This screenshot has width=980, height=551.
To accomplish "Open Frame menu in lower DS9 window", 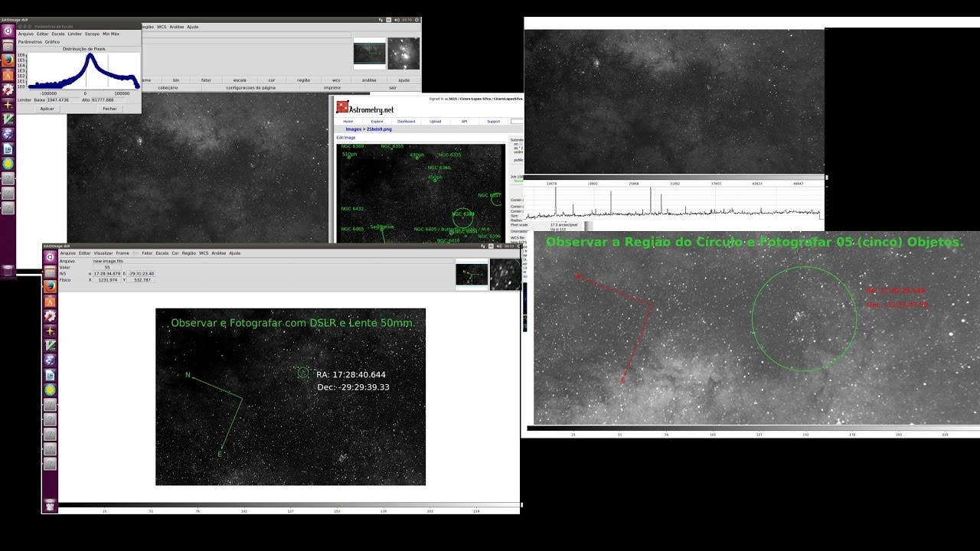I will click(x=122, y=253).
